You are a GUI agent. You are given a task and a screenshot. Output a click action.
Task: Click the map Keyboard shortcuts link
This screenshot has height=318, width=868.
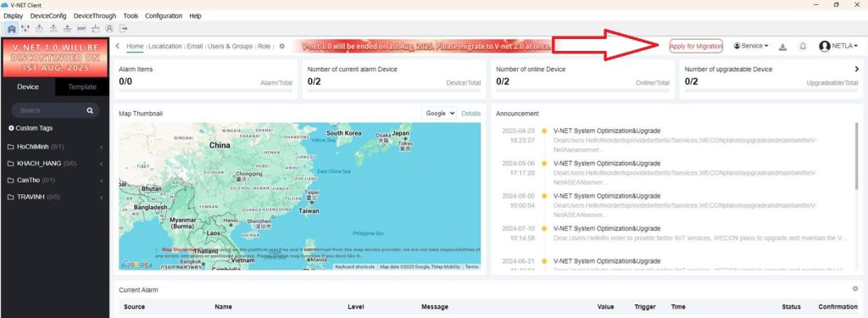pyautogui.click(x=355, y=267)
